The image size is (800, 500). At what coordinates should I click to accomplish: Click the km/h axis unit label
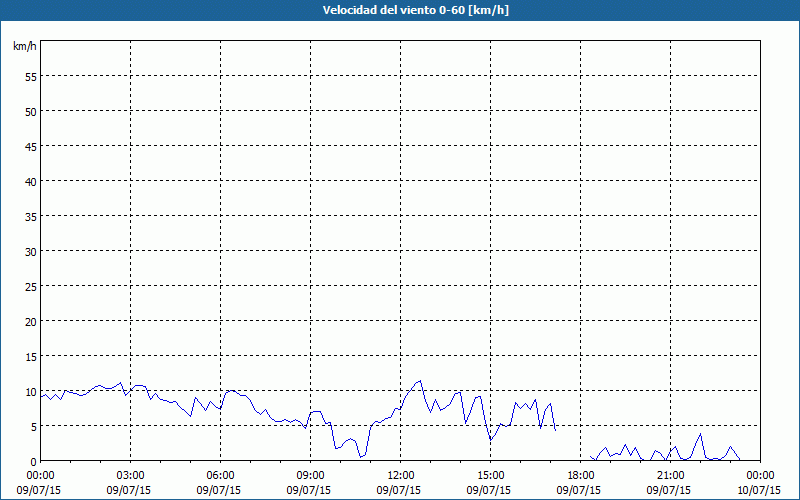(x=24, y=46)
